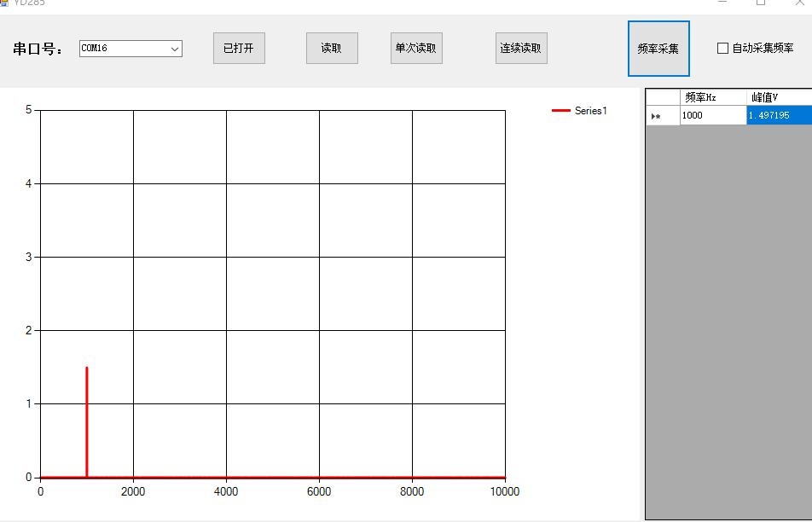Click the top-left grid corner header cell
The width and height of the screenshot is (812, 522).
coord(663,97)
